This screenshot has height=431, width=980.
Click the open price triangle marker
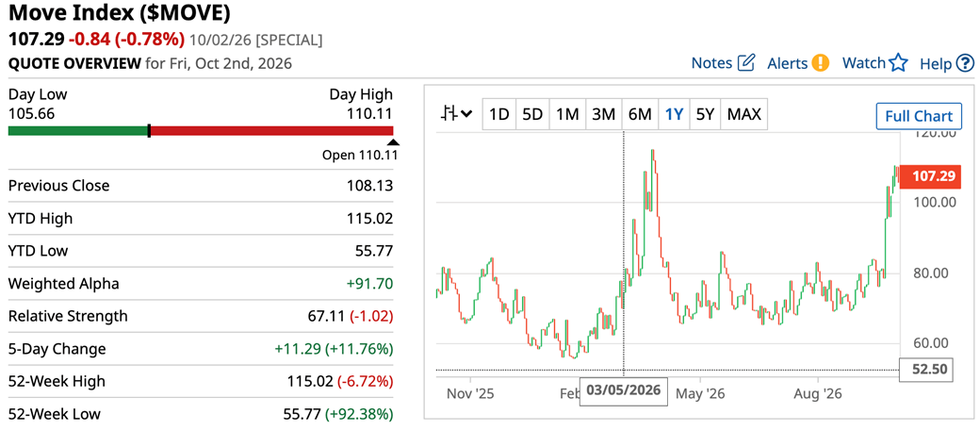[x=393, y=142]
